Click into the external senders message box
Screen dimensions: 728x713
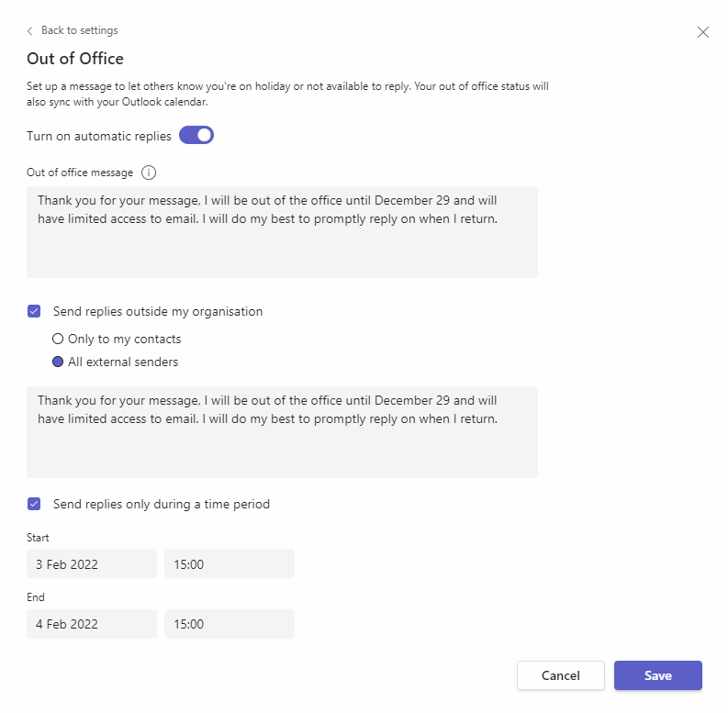point(282,432)
